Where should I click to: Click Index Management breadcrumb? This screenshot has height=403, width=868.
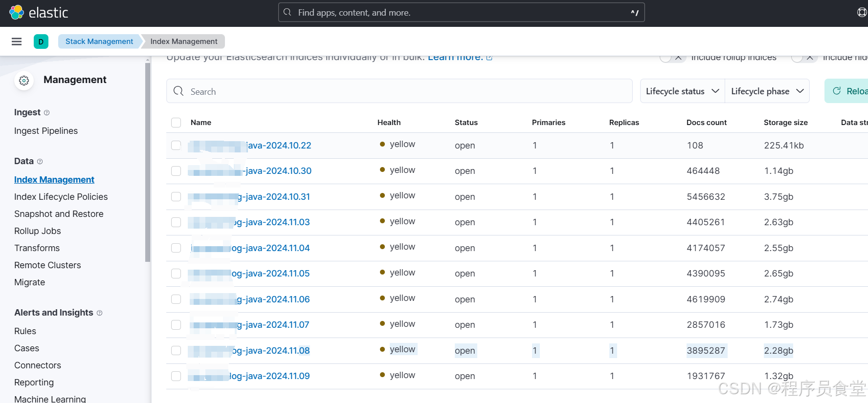click(x=184, y=42)
